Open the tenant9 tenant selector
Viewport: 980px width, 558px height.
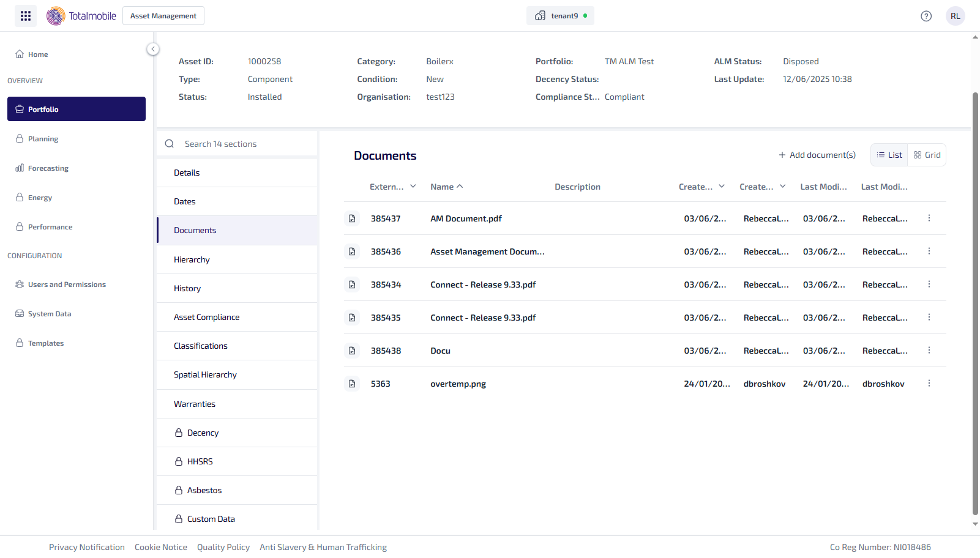(560, 16)
